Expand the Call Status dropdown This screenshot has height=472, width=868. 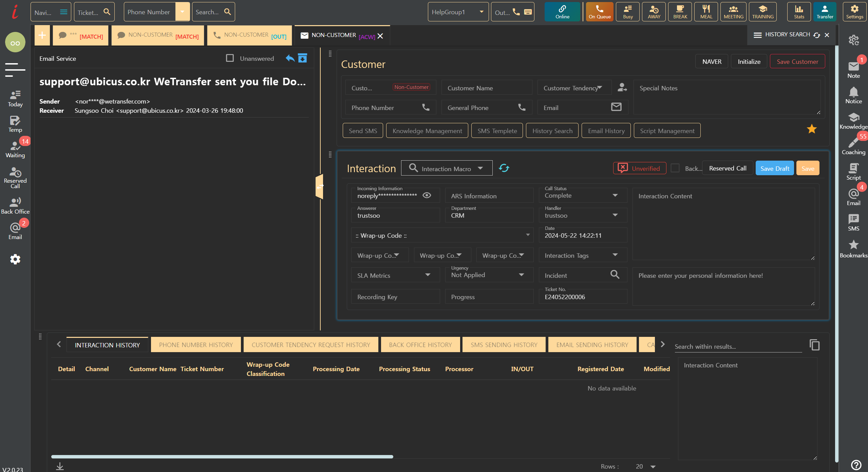coord(582,195)
